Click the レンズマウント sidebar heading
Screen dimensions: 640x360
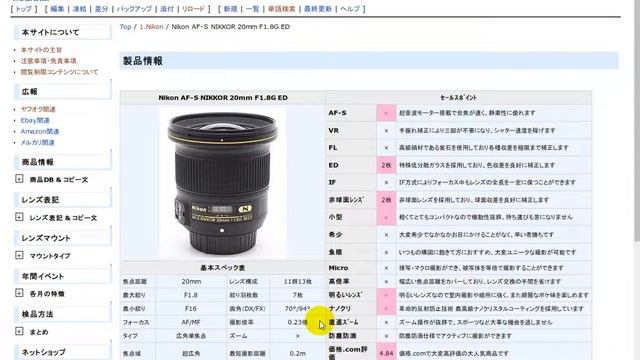[x=62, y=238]
